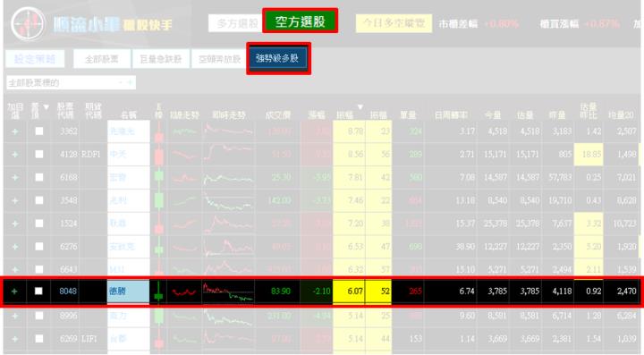Click single volume 265 in 8048 row
644x355 pixels.
[x=415, y=292]
